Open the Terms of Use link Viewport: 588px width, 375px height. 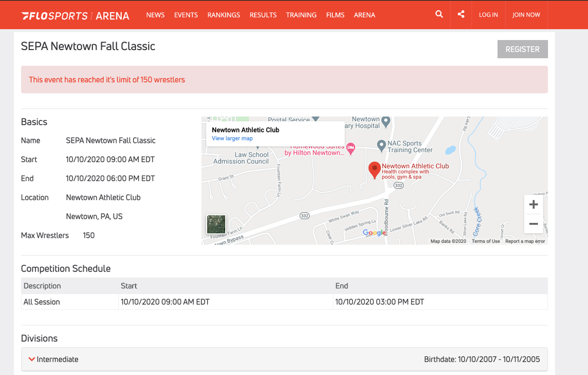point(486,240)
